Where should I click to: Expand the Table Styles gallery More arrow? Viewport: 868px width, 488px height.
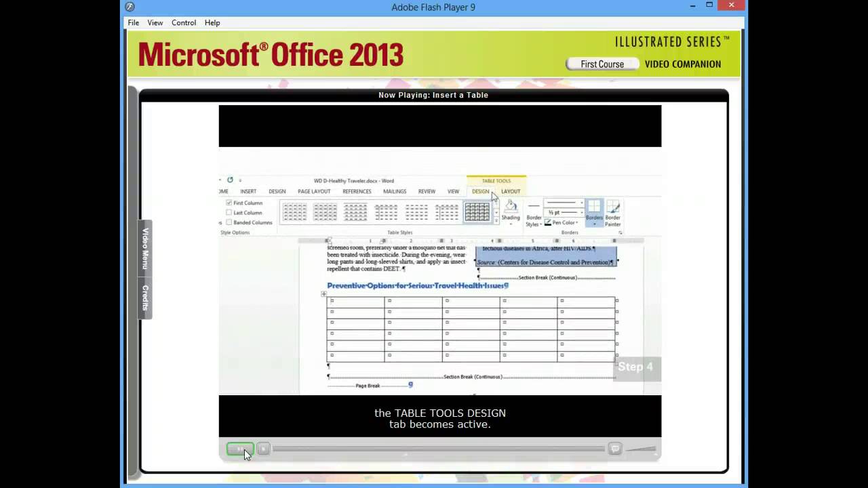click(x=496, y=220)
